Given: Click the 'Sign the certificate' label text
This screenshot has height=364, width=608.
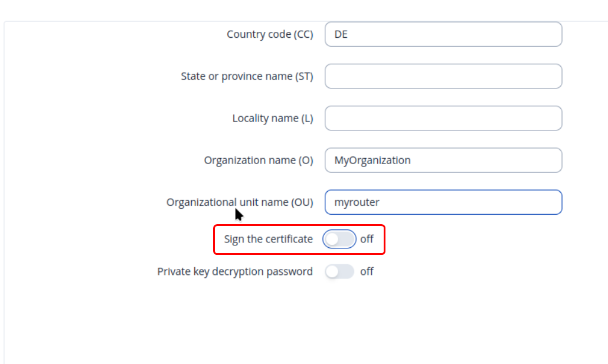Looking at the screenshot, I should [269, 240].
